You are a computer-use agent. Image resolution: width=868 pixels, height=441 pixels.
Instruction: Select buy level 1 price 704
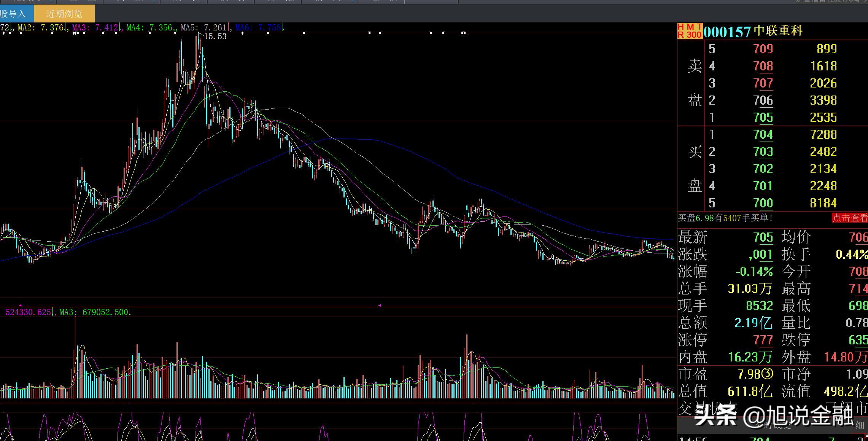[763, 135]
